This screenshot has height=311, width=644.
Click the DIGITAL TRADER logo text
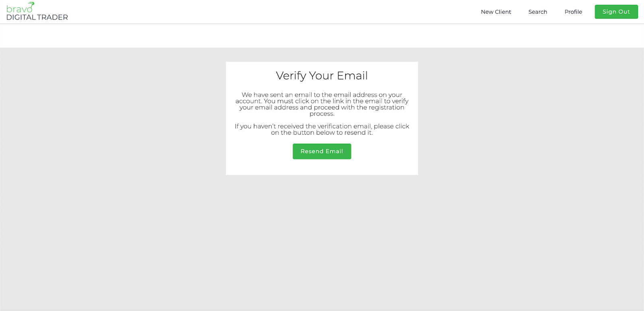[x=37, y=17]
